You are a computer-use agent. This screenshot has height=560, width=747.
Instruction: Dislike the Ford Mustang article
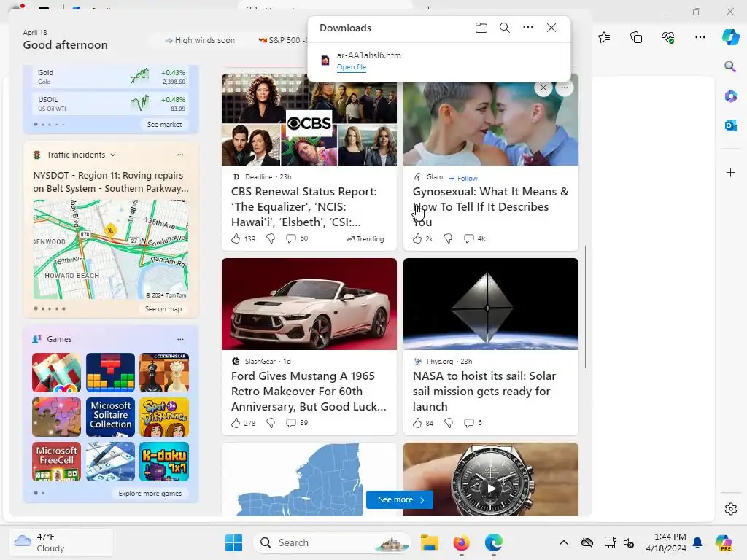[x=271, y=423]
